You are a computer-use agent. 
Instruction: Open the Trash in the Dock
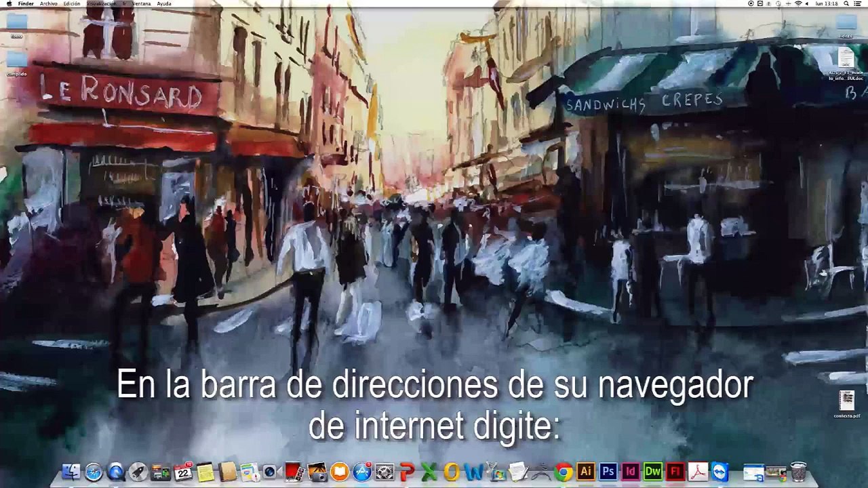pos(799,472)
